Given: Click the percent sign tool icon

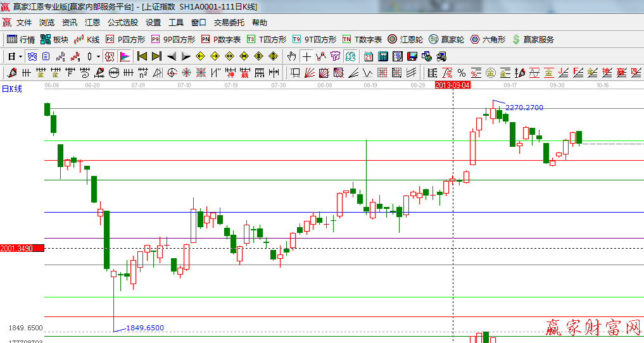Looking at the screenshot, I should click(x=461, y=73).
